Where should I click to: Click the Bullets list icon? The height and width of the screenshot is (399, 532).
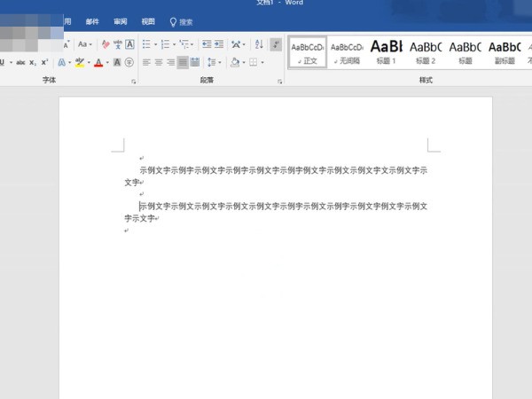click(x=146, y=44)
